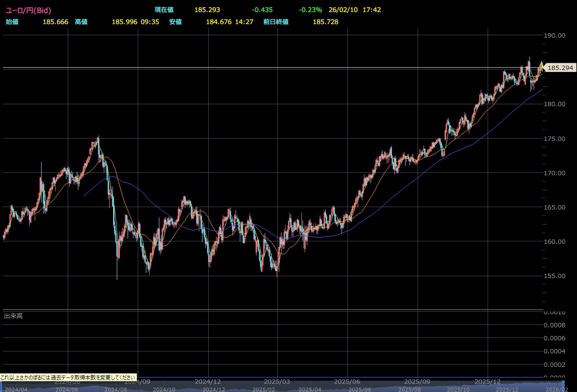Image resolution: width=577 pixels, height=392 pixels.
Task: Click the 0.0004 volume axis label
Action: [555, 351]
